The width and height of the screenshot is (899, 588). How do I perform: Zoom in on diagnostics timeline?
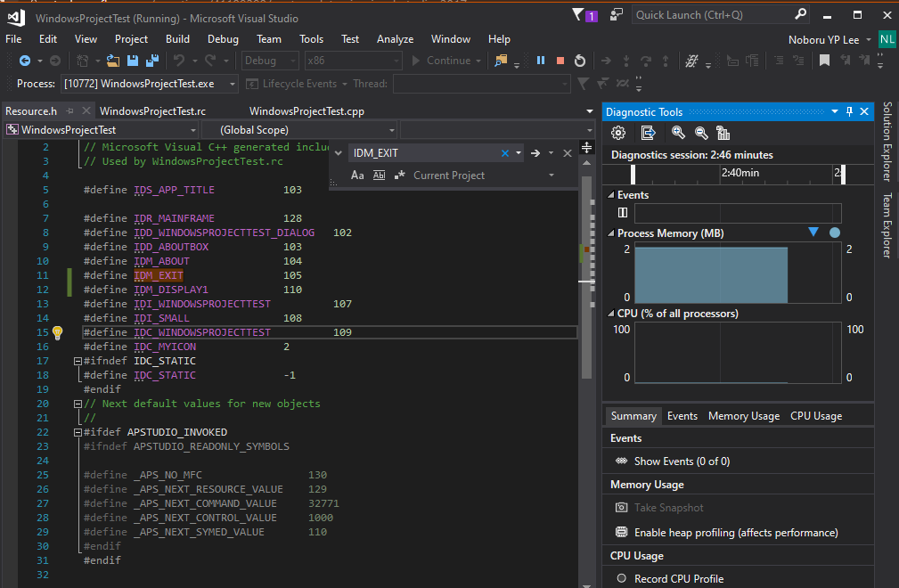pyautogui.click(x=678, y=134)
